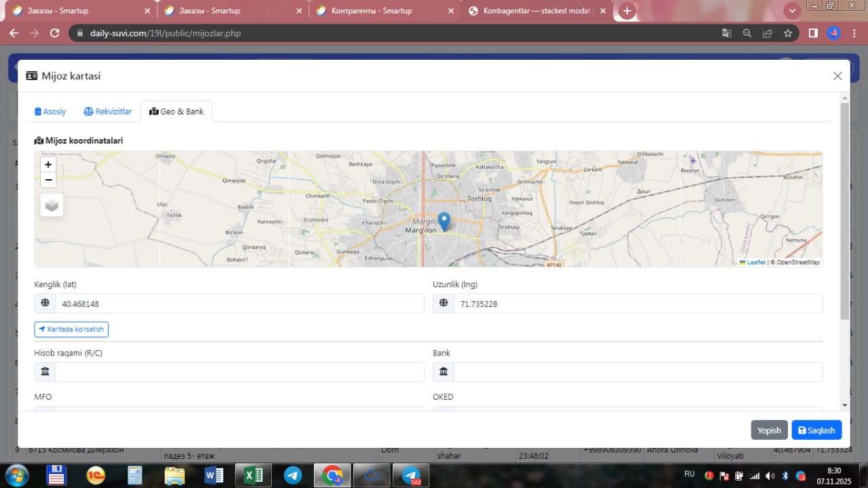Click the Kenglik (lat) input field
868x488 pixels.
point(239,304)
